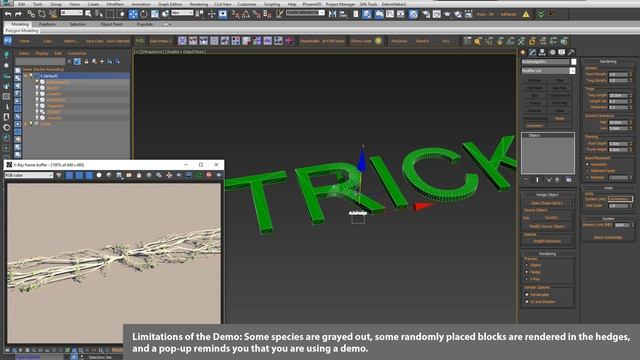Switch to the Freeform ribbon tab

click(47, 24)
